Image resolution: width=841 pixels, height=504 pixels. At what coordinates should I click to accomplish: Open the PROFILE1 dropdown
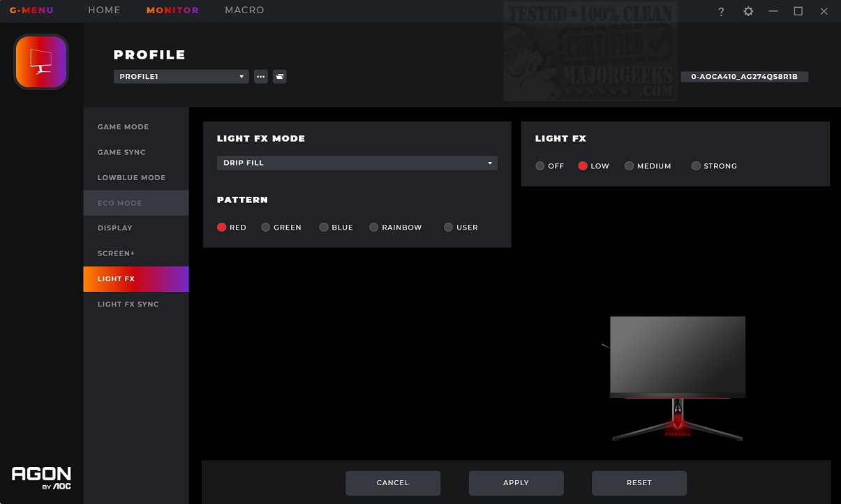click(181, 77)
